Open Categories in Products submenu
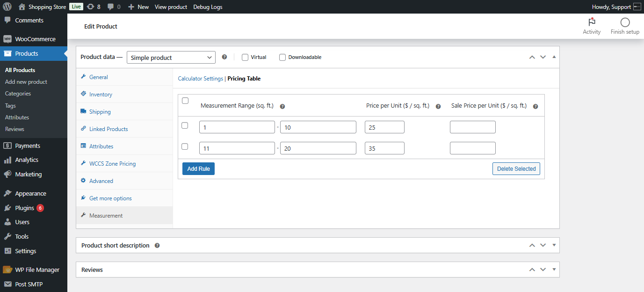The image size is (644, 292). tap(18, 94)
